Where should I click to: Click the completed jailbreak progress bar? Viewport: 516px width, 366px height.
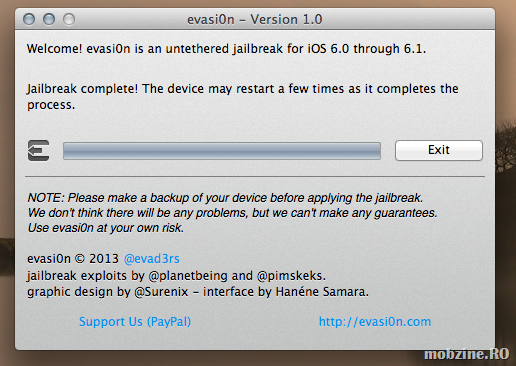222,151
